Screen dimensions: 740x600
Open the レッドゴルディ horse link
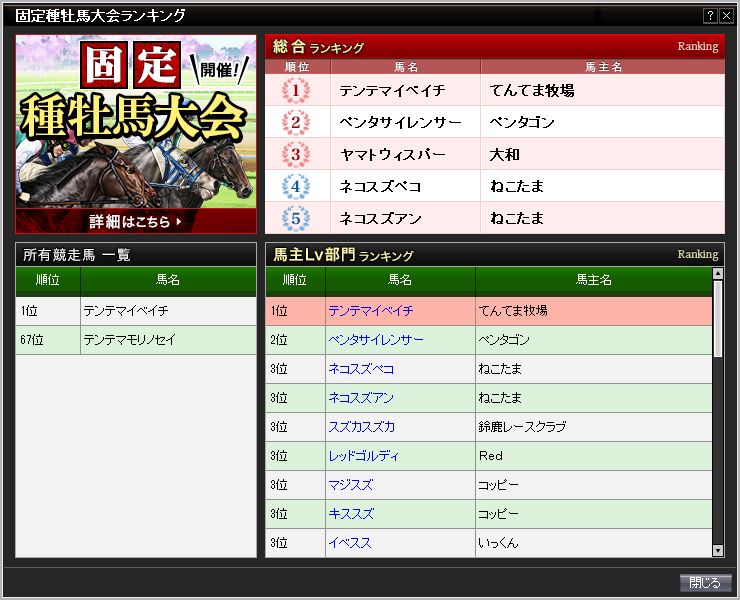point(364,456)
